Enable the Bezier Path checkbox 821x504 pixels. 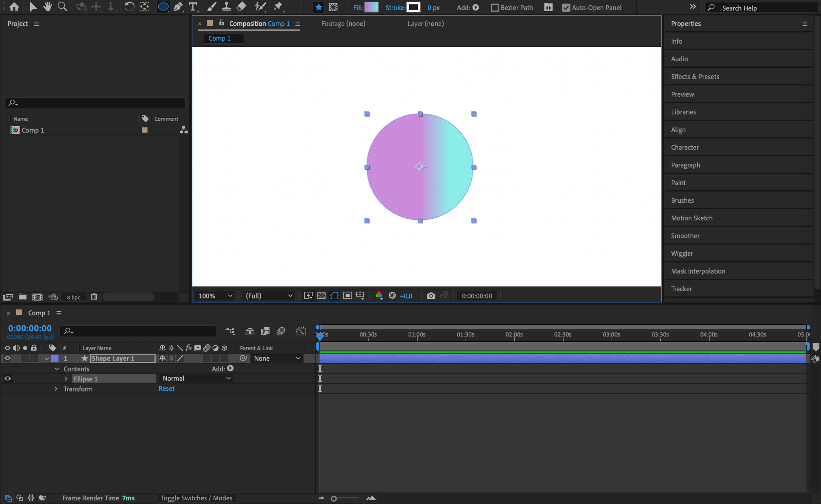tap(495, 8)
